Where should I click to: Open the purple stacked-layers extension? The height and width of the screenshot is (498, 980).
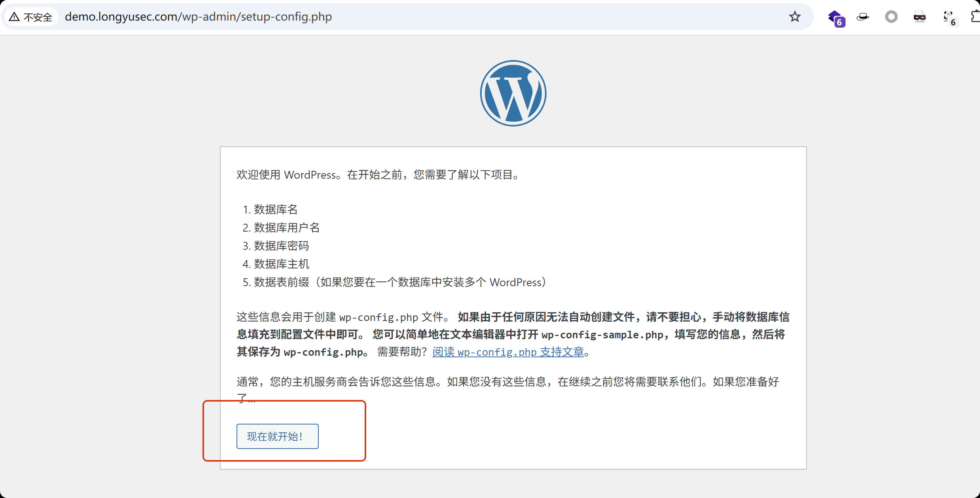coord(835,17)
